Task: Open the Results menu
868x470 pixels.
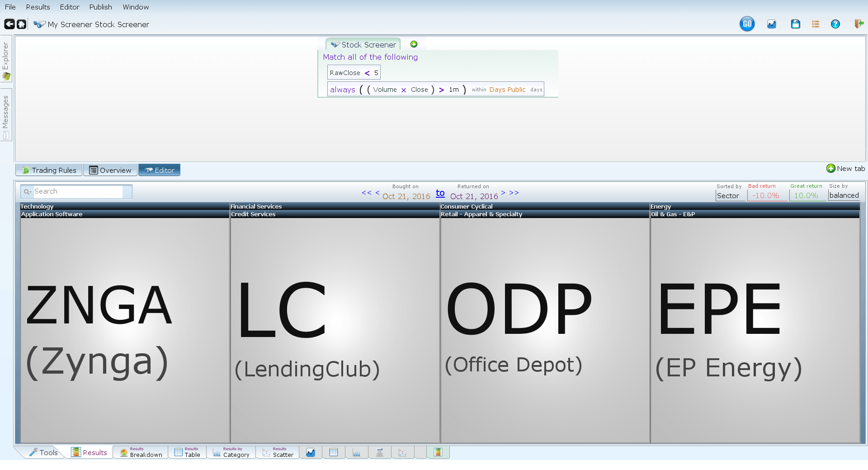Action: point(38,7)
